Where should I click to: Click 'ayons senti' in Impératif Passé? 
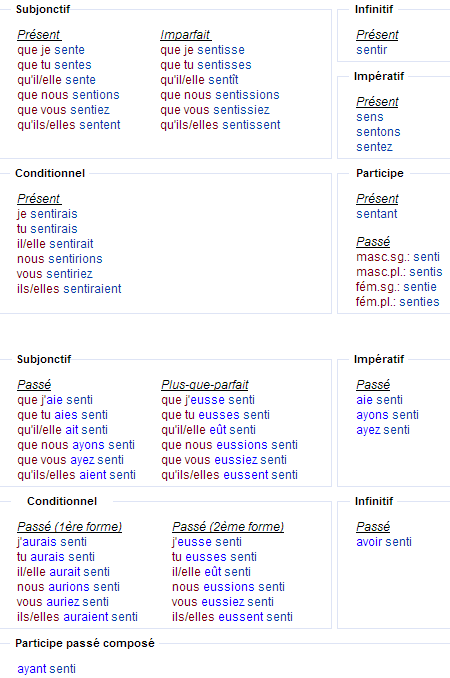pyautogui.click(x=387, y=415)
